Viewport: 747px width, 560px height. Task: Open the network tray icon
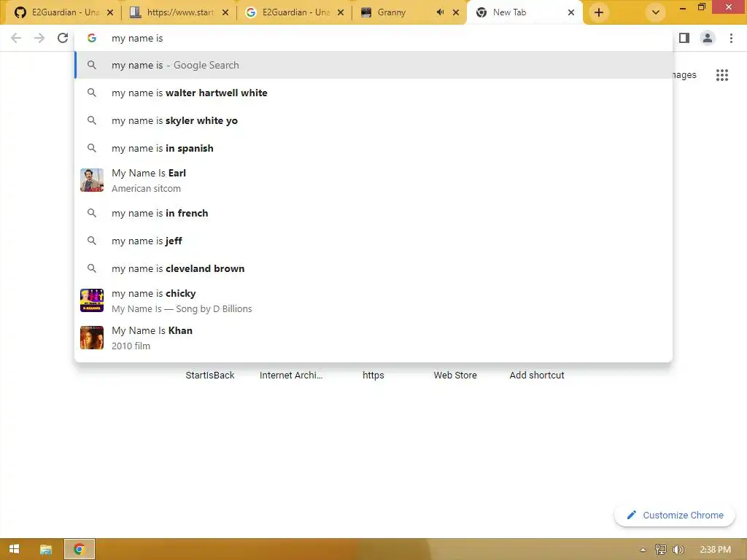point(660,550)
